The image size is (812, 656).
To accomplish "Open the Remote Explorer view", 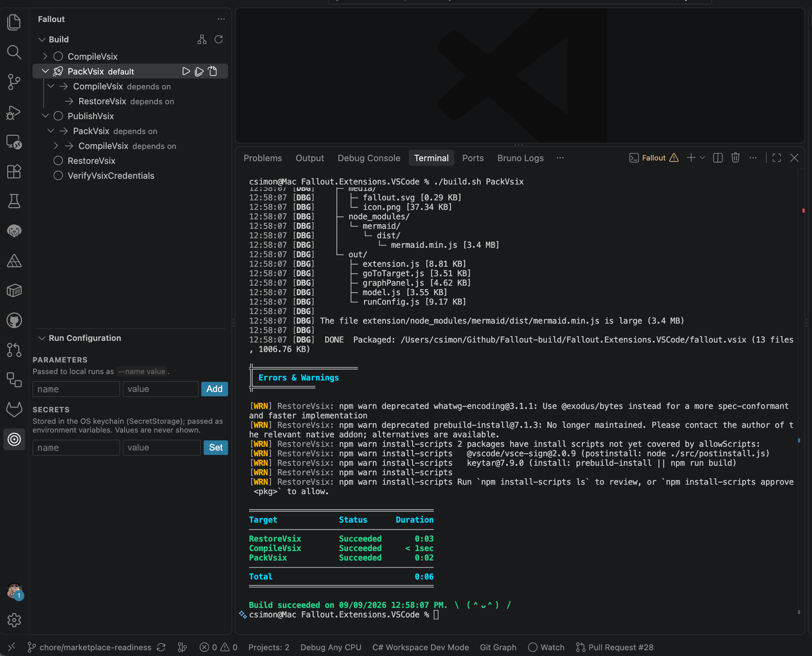I will tap(14, 142).
